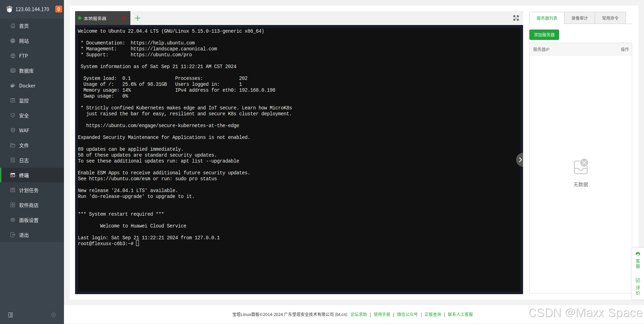Image resolution: width=644 pixels, height=324 pixels.
Task: Click the 'New release 24.04.1 LTS' line
Action: pos(128,191)
